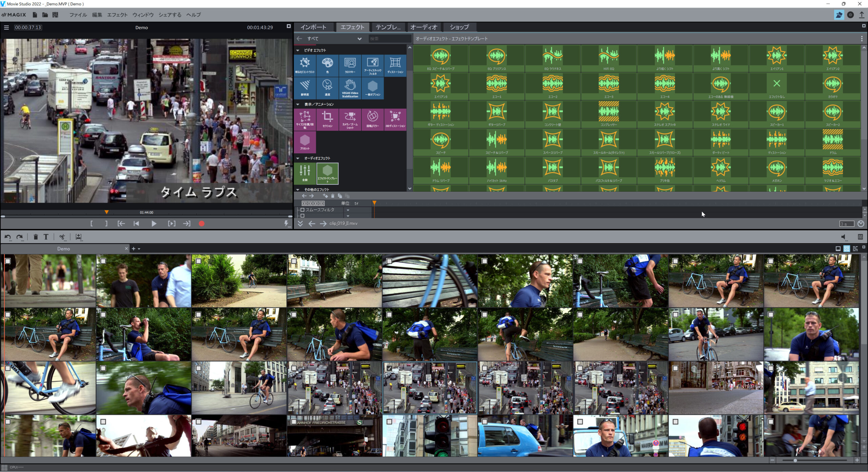Image resolution: width=868 pixels, height=472 pixels.
Task: Open the effect panel three-dot options menu
Action: (x=862, y=39)
